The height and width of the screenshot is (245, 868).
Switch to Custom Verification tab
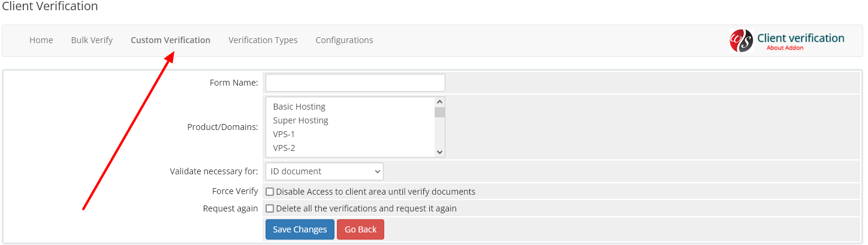coord(170,40)
